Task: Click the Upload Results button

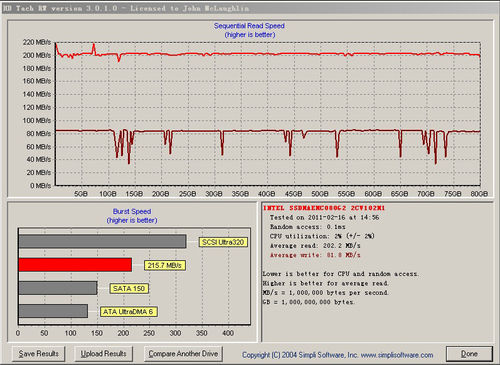Action: (103, 354)
